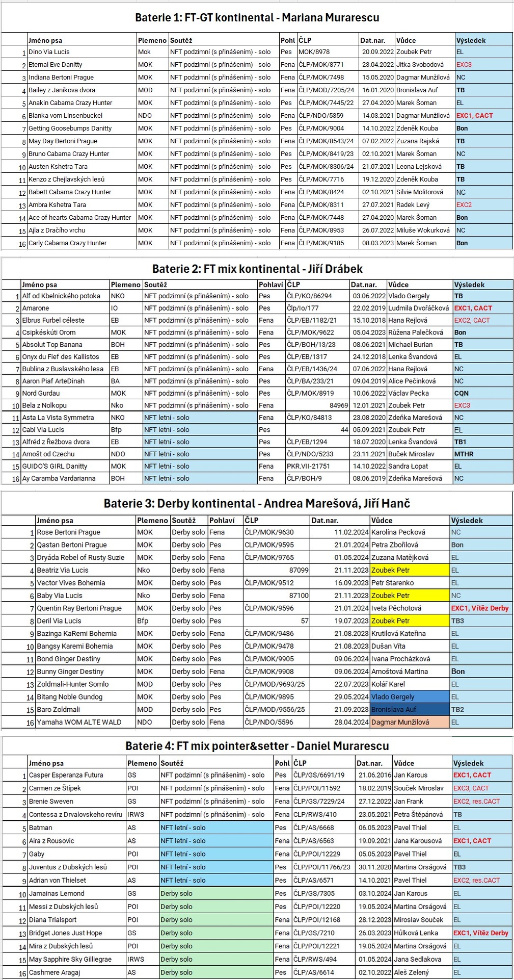This screenshot has height=980, width=514.
Task: Select the 'Zoldmali-Hunter Somlo' cell
Action: point(85,684)
